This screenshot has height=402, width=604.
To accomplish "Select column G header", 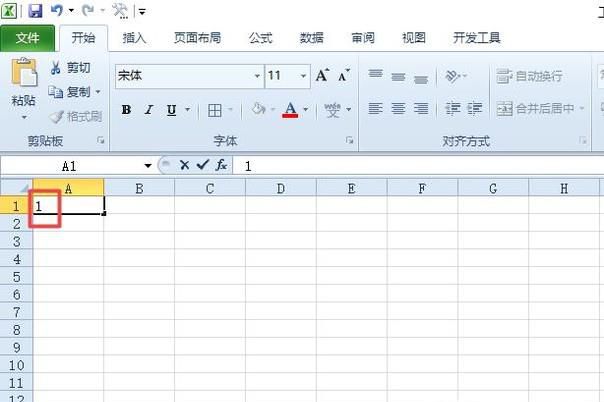I will point(493,188).
